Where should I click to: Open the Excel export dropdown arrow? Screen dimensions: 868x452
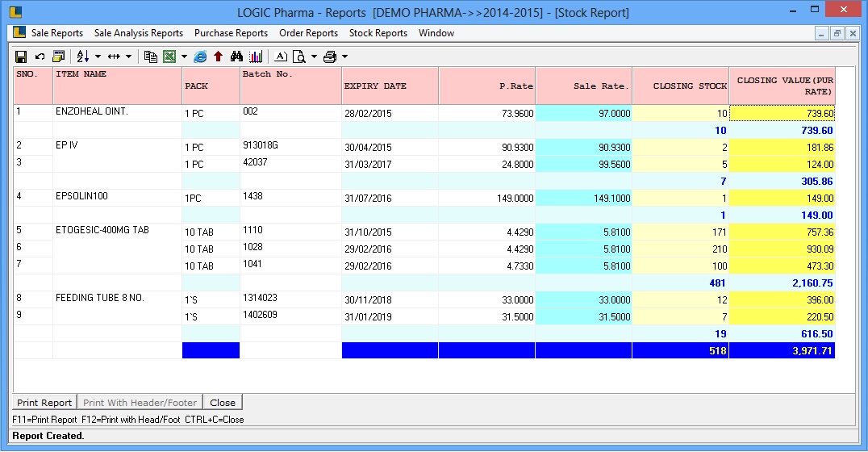(185, 56)
